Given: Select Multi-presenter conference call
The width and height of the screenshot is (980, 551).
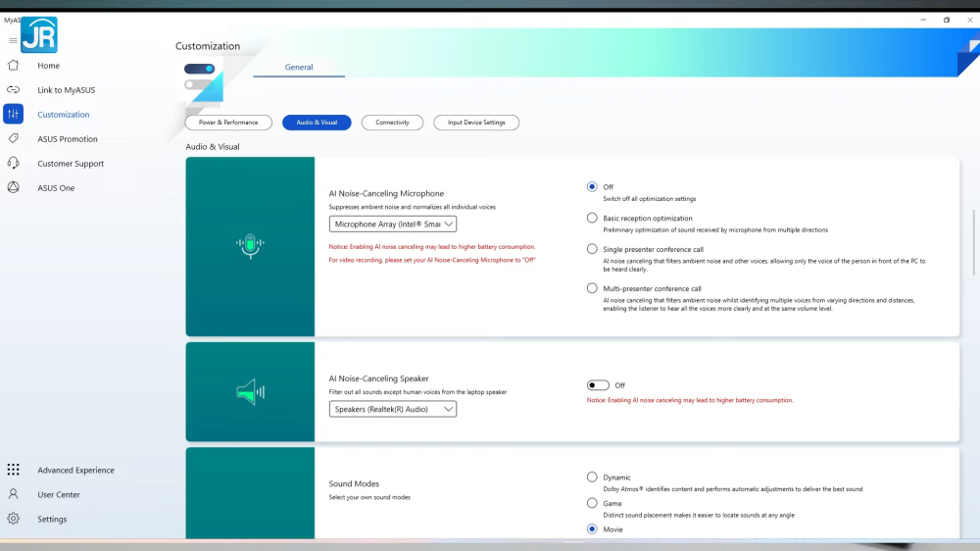Looking at the screenshot, I should [592, 288].
